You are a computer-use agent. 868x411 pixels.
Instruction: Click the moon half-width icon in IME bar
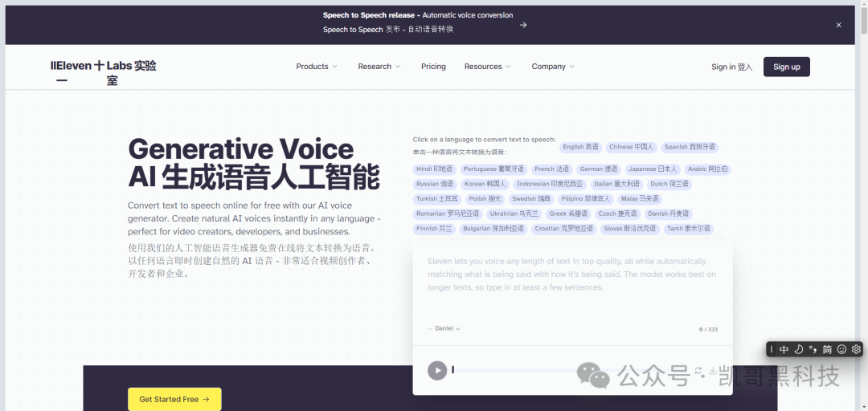[798, 349]
